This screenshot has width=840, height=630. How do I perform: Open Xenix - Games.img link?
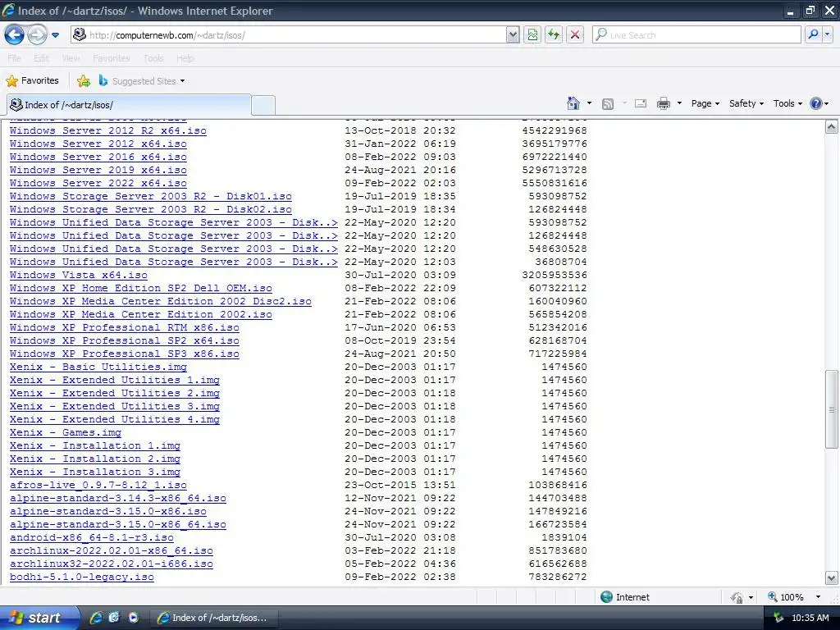click(x=66, y=432)
